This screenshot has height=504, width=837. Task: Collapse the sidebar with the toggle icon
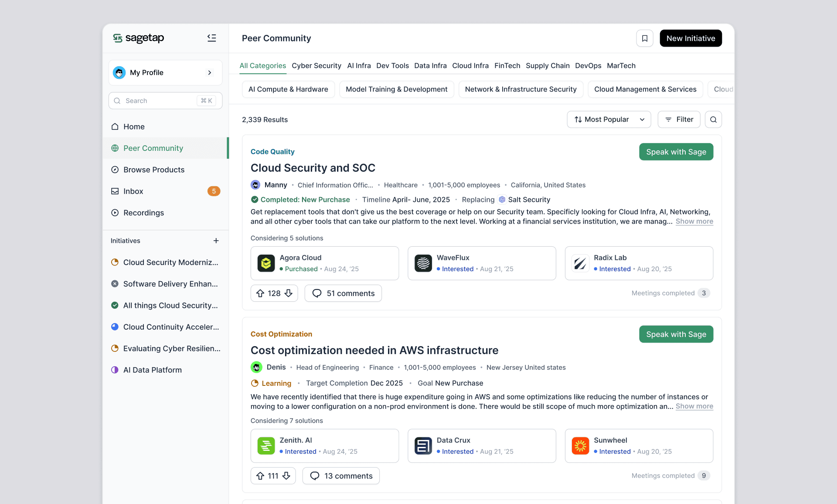click(x=211, y=38)
